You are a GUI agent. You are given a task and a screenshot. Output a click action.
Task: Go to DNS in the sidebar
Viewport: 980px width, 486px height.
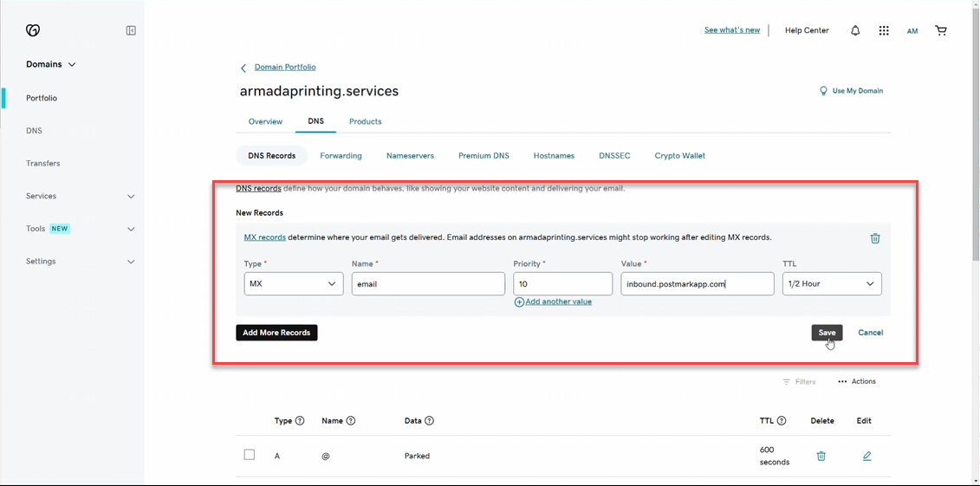(x=35, y=131)
